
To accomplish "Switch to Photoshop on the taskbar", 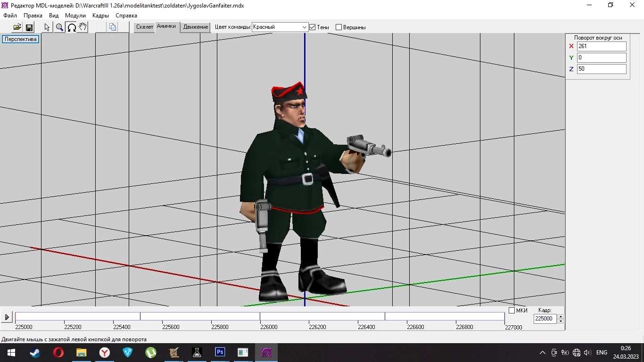I will point(220,353).
